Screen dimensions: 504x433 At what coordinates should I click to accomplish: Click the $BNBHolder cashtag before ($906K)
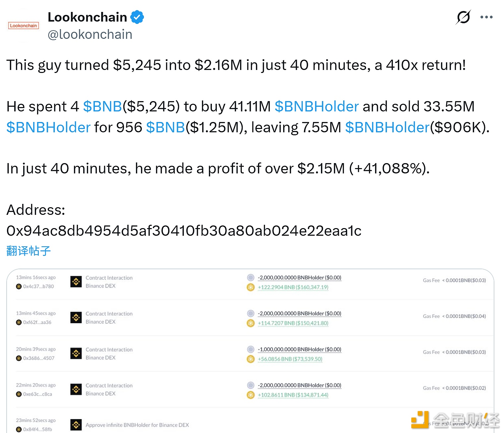[x=387, y=127]
